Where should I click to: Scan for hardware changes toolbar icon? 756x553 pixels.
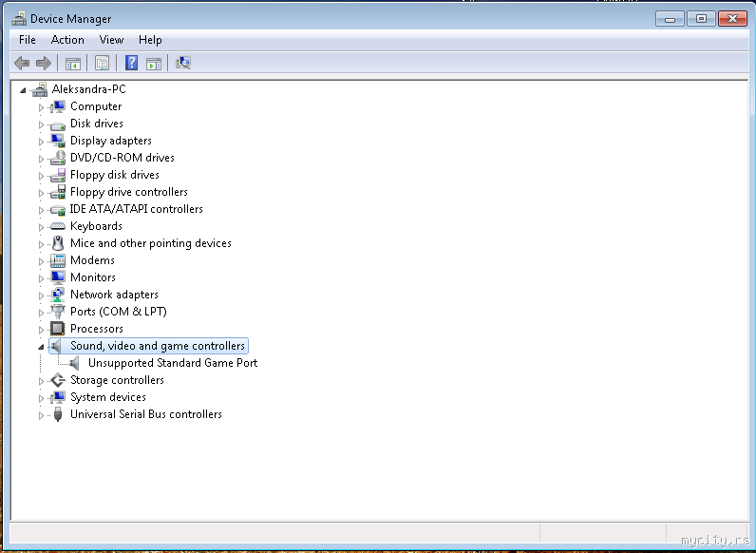(x=183, y=63)
